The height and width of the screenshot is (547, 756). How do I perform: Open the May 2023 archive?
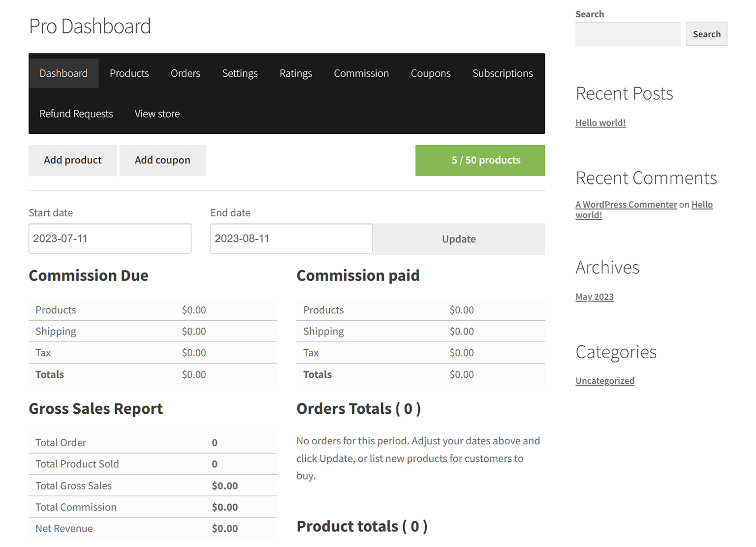click(594, 296)
